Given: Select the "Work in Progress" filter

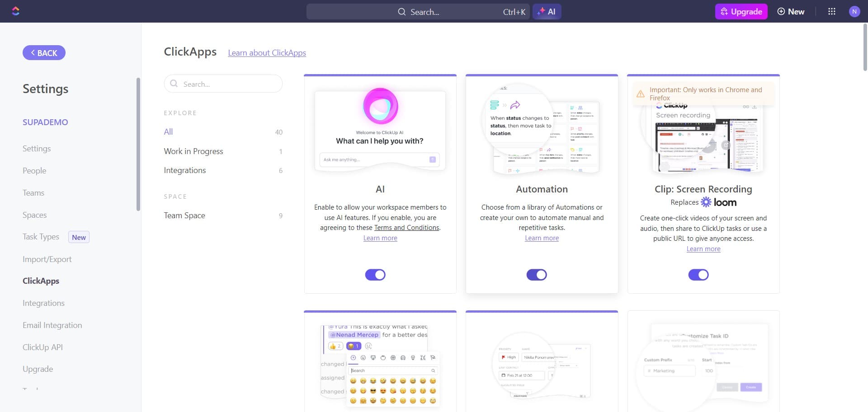Looking at the screenshot, I should (193, 151).
